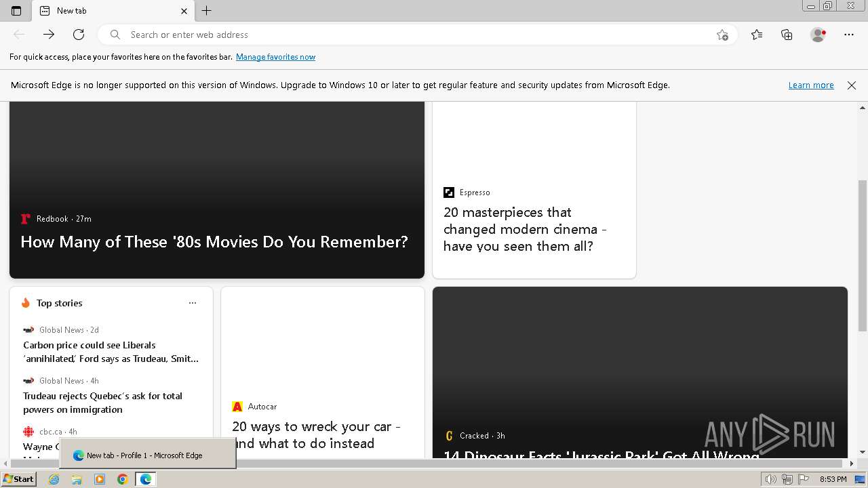Image resolution: width=868 pixels, height=488 pixels.
Task: Click the network tray icon
Action: pos(787,479)
